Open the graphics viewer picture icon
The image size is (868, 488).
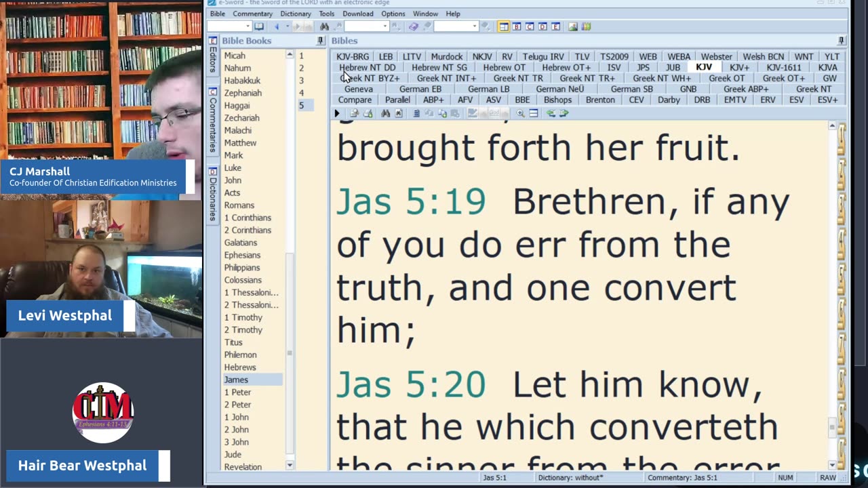pos(573,26)
